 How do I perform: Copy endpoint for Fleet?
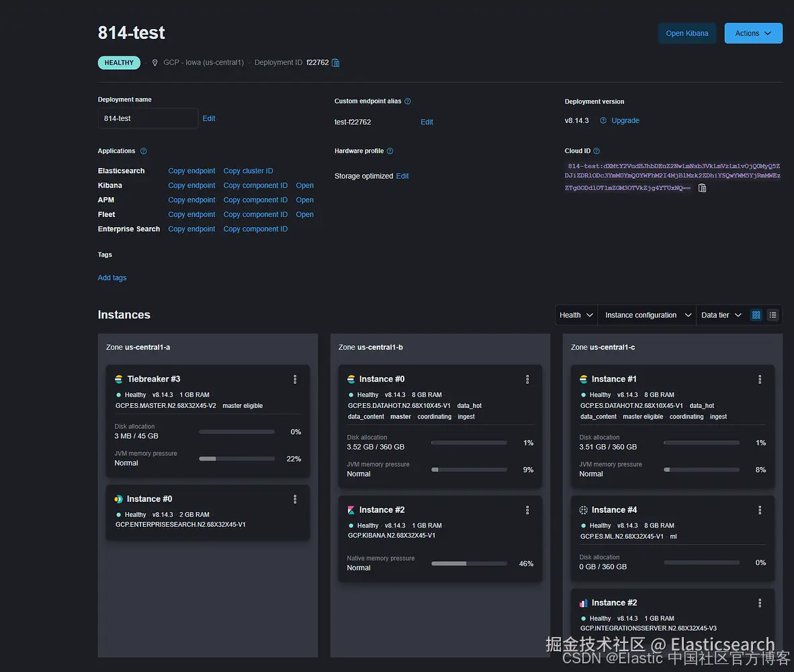(x=191, y=215)
